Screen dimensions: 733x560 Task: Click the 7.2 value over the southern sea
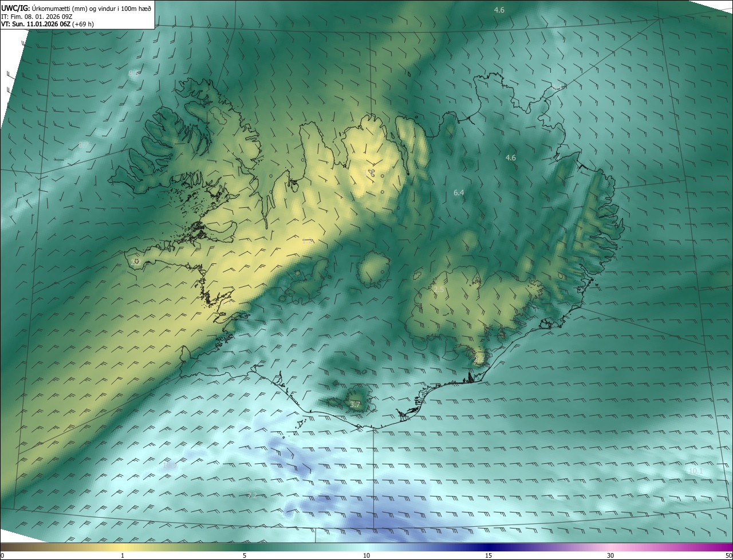tap(251, 495)
